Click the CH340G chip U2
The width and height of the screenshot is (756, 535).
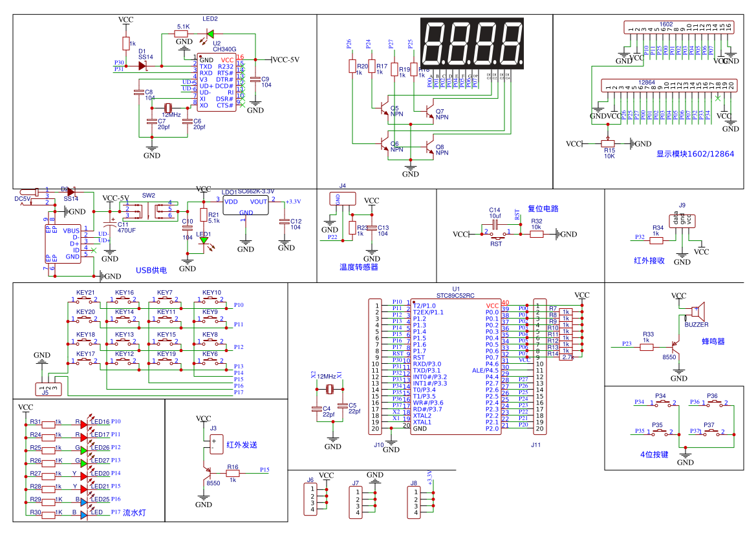216,82
